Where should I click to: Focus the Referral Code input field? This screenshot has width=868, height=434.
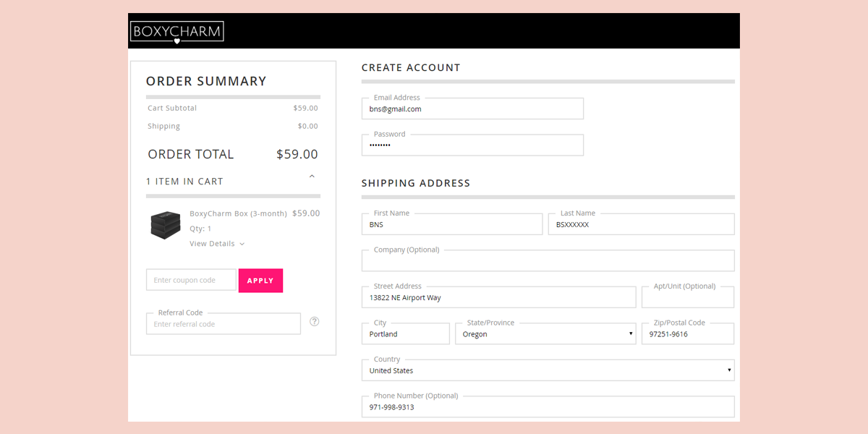223,324
